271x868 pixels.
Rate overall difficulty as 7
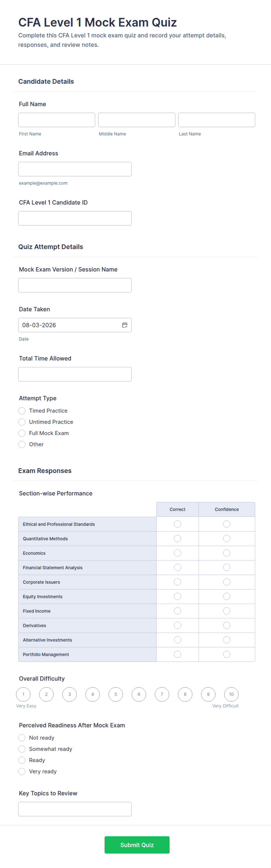tap(162, 694)
